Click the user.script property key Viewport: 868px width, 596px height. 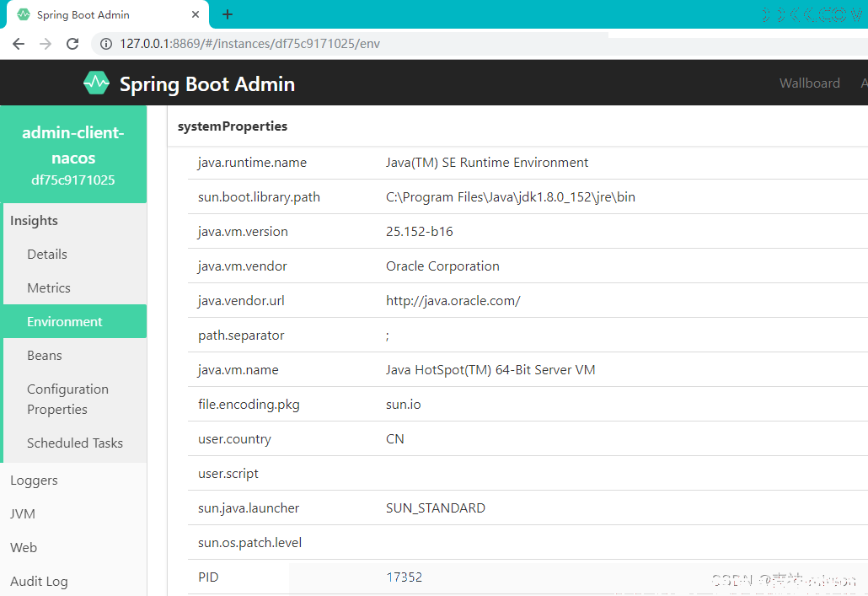(x=228, y=474)
